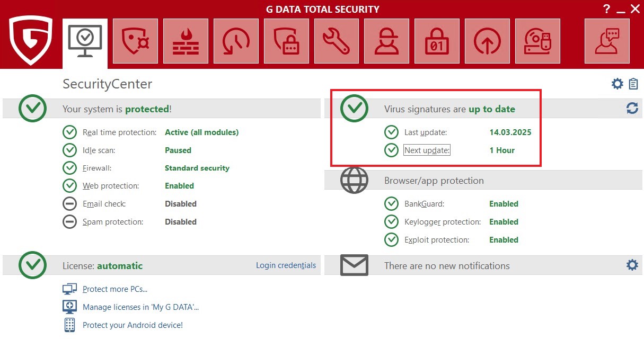Click the support chat icon

coord(607,41)
